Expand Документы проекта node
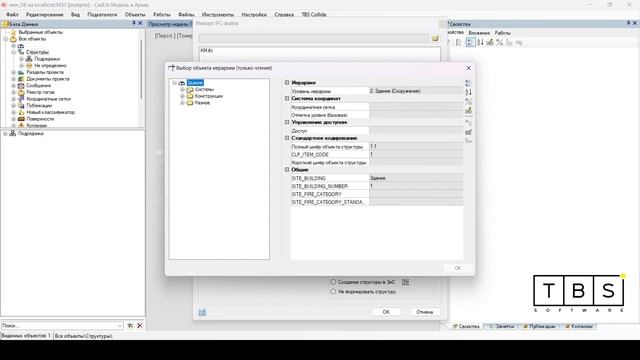 (13, 79)
